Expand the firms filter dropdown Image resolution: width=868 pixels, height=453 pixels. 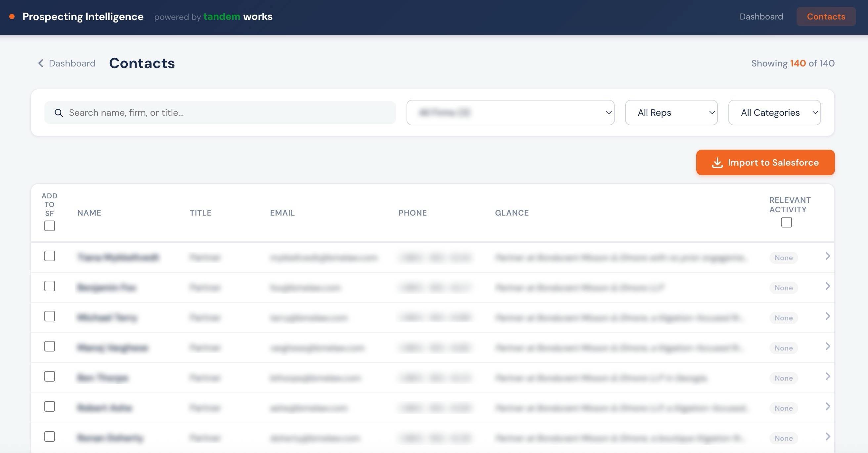point(510,112)
